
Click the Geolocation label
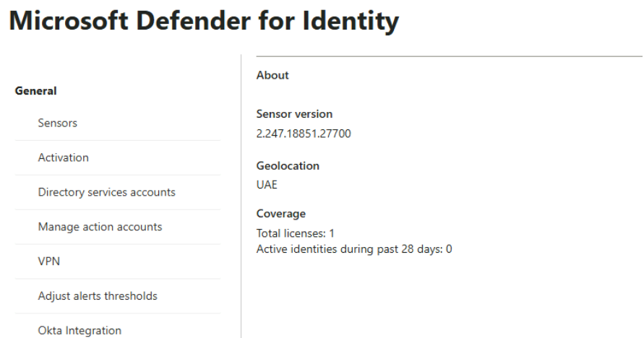(288, 166)
